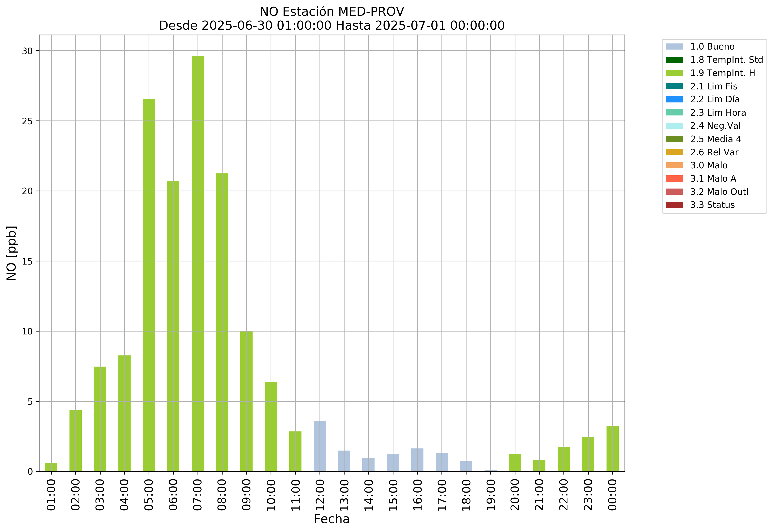
Task: Click the x-axis label 'Fecha'
Action: 332,519
